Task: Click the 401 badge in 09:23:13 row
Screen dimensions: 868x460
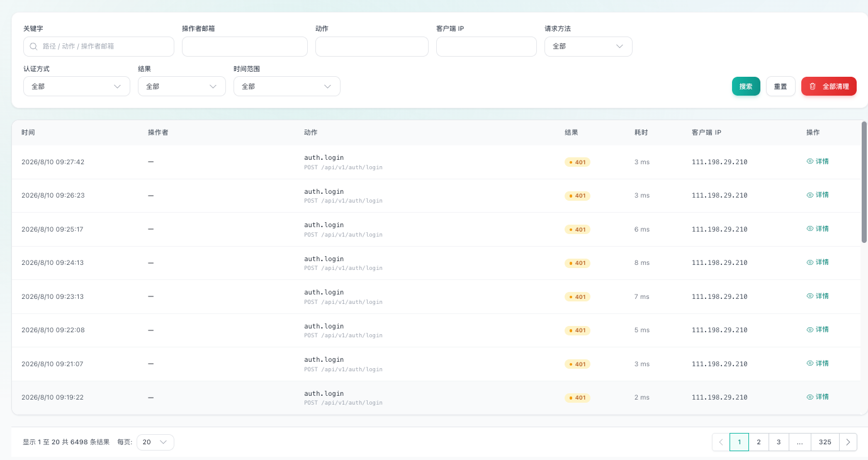Action: [x=577, y=297]
